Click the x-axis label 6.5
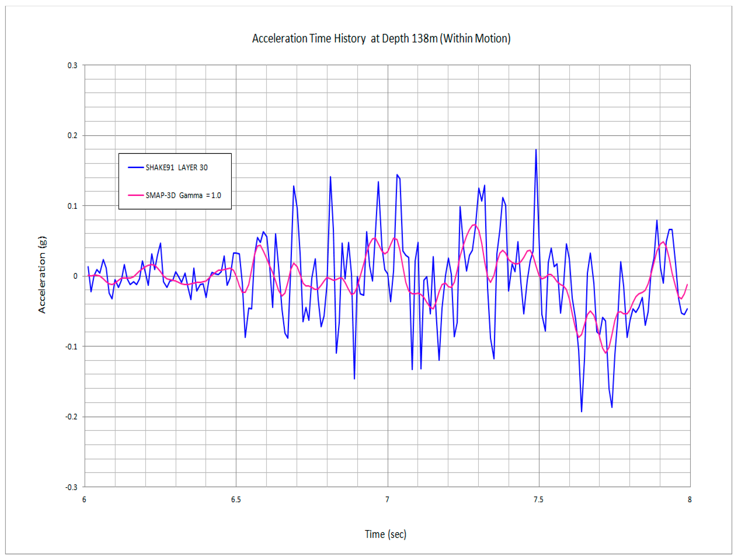Image resolution: width=736 pixels, height=560 pixels. [x=236, y=500]
